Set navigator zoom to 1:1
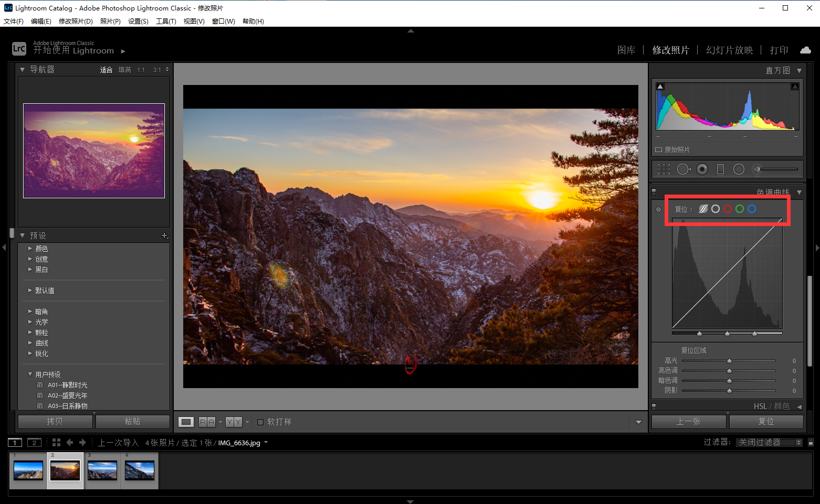Screen dimensions: 820x504 pyautogui.click(x=141, y=69)
